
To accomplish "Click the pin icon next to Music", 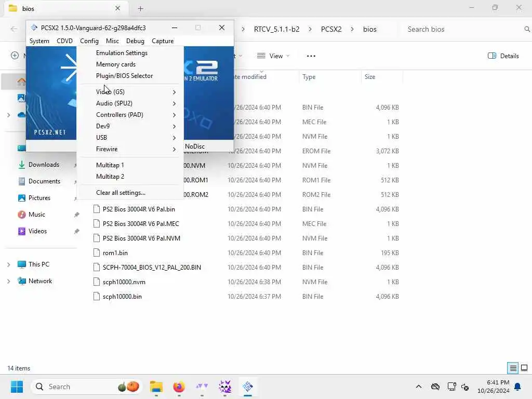I will point(77,215).
